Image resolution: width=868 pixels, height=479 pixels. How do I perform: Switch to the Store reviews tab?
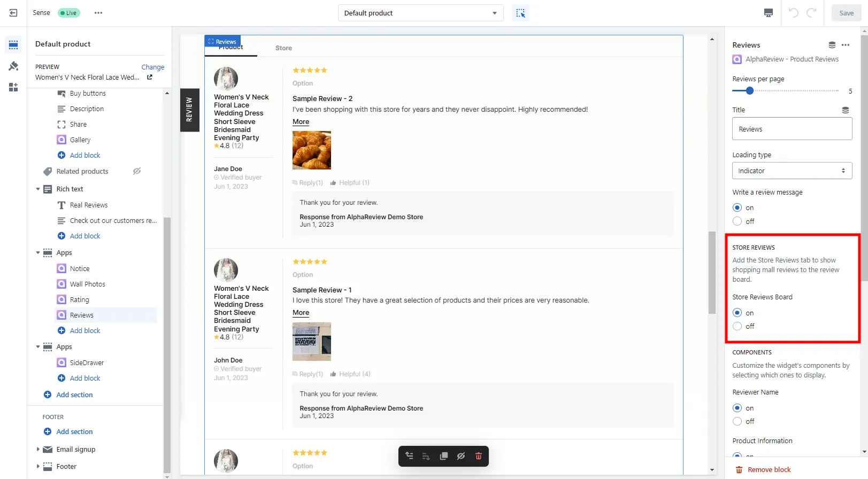click(x=283, y=48)
